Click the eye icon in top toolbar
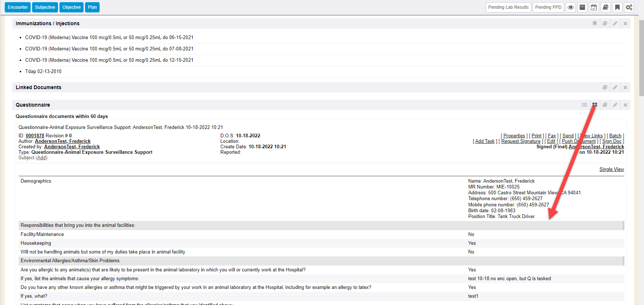The height and width of the screenshot is (305, 644). point(571,7)
